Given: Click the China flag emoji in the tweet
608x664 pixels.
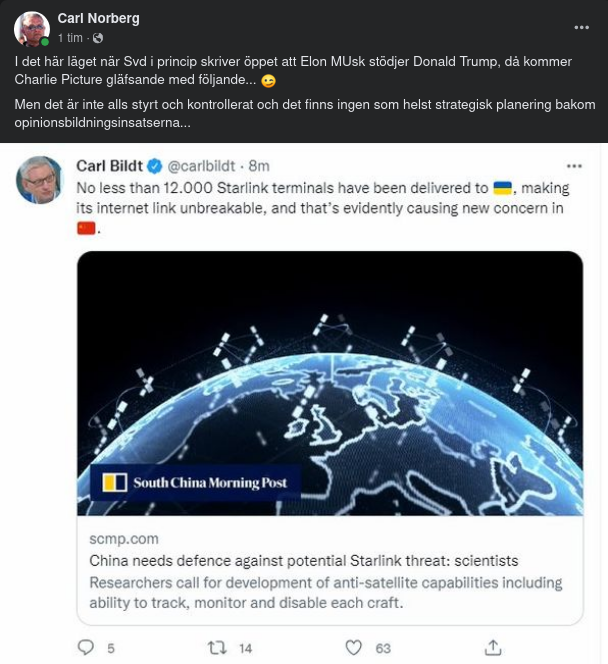Looking at the screenshot, I should coord(86,228).
